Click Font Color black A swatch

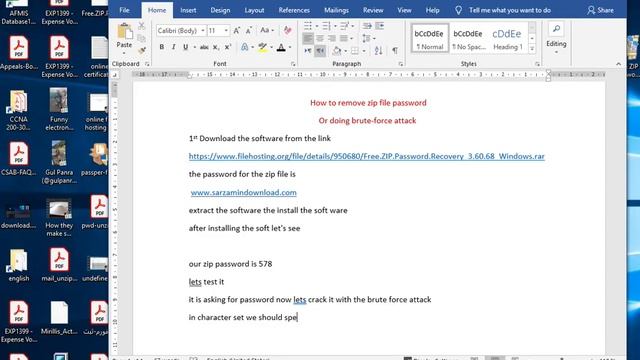281,48
